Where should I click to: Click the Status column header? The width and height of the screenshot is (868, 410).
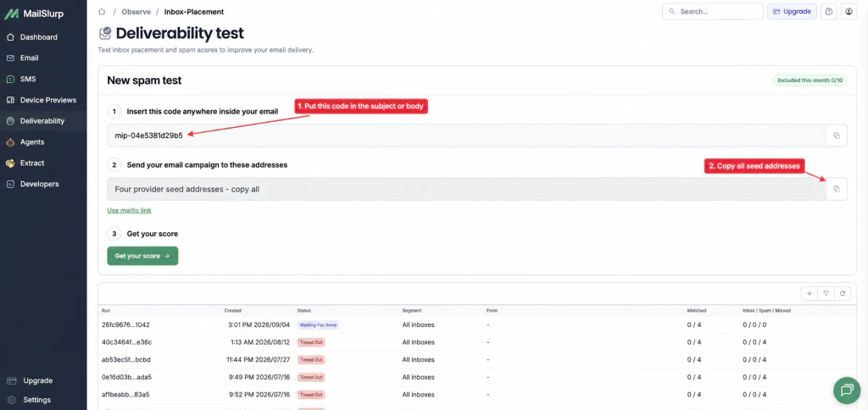[304, 310]
